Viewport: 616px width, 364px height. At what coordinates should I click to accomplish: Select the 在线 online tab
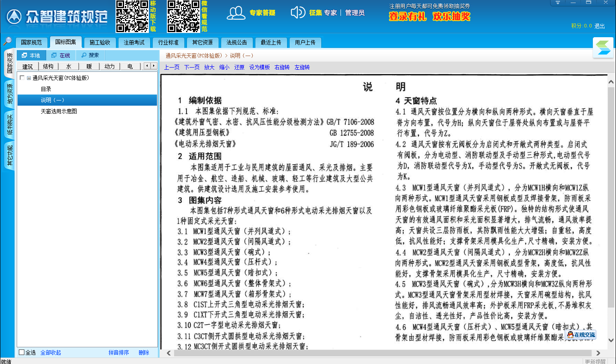point(61,55)
